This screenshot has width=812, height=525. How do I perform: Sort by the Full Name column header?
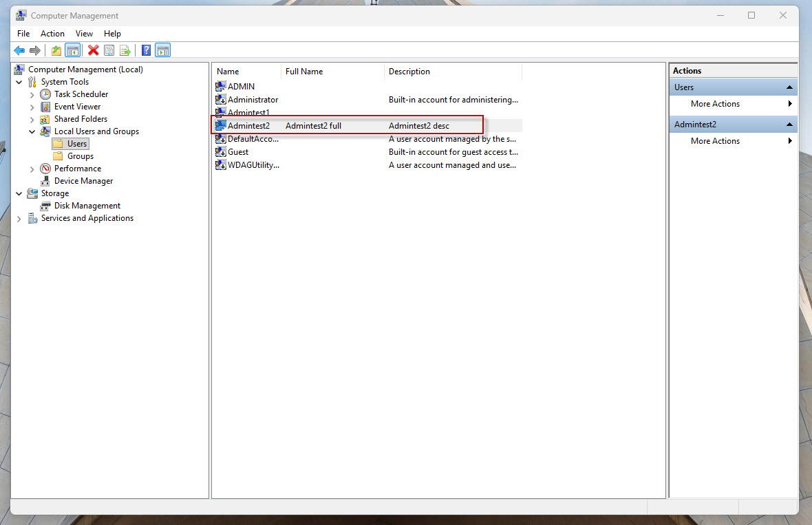pos(332,72)
